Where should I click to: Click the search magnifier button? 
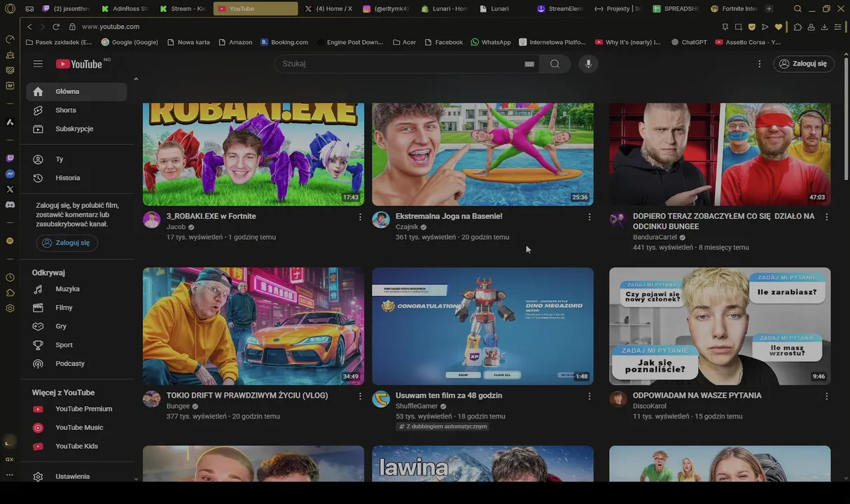click(555, 64)
